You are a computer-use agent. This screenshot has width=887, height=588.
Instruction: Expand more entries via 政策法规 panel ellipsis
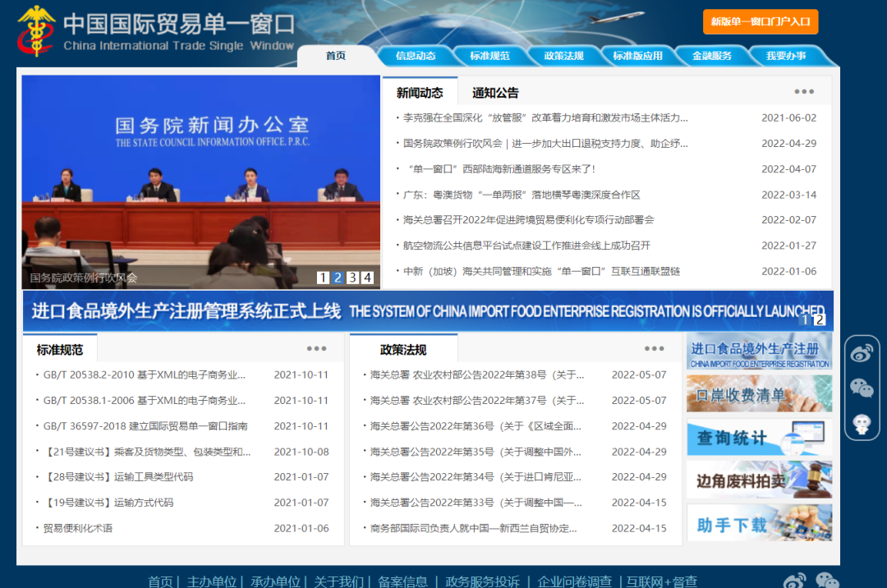[653, 347]
